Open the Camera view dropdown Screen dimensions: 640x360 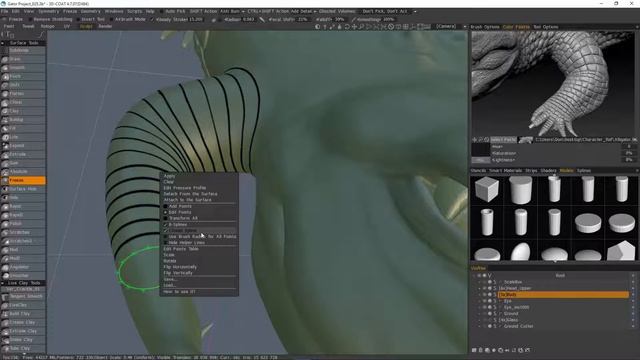coord(450,27)
